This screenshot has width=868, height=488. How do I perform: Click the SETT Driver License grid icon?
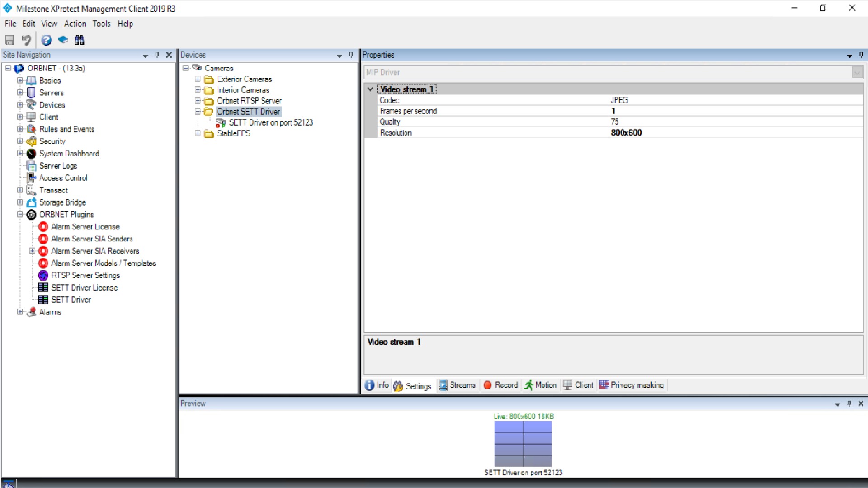pyautogui.click(x=43, y=287)
